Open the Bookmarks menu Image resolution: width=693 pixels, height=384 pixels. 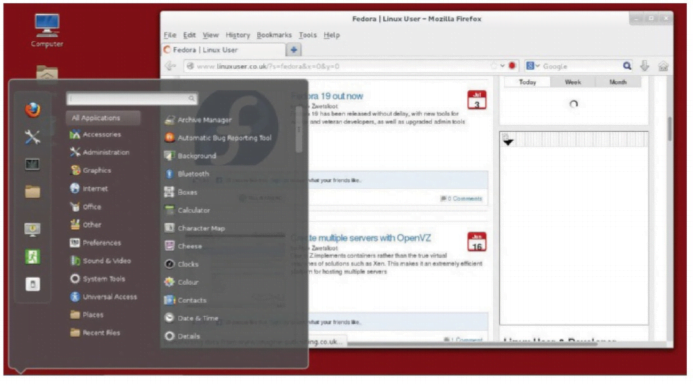pyautogui.click(x=274, y=35)
